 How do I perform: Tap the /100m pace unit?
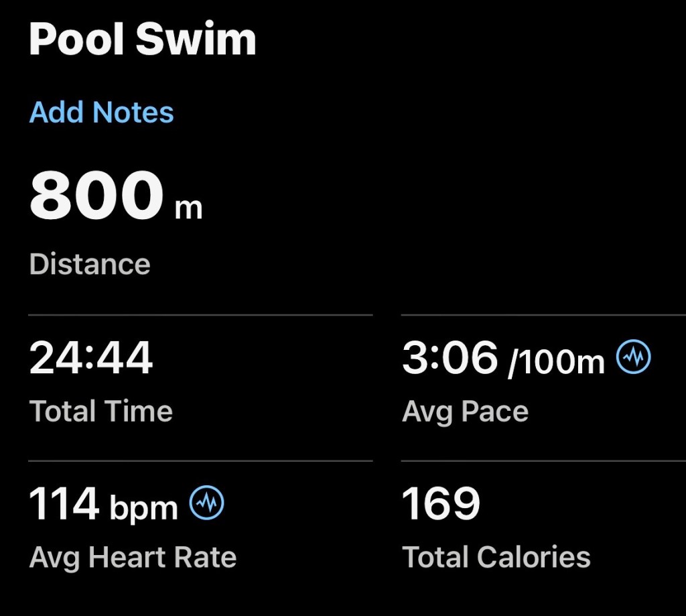tap(556, 362)
